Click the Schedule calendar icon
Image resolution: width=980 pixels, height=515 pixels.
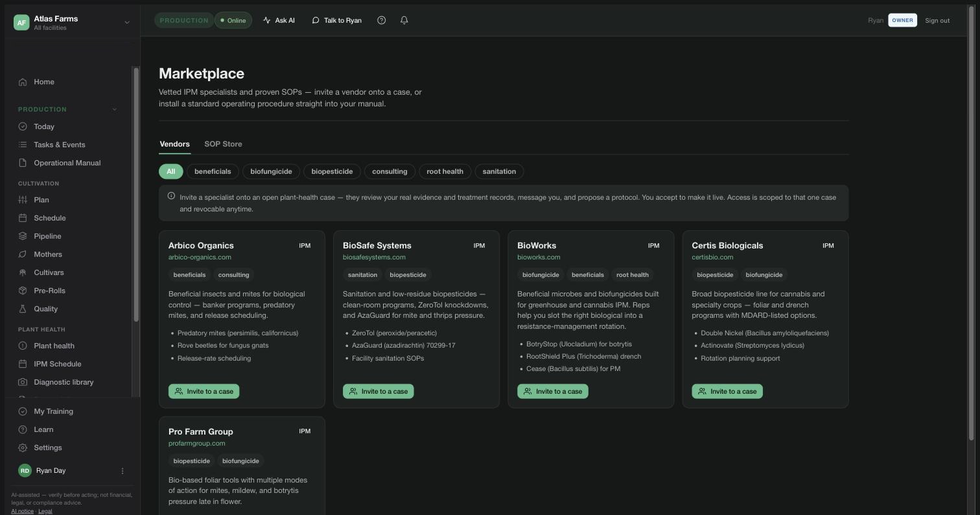[23, 218]
